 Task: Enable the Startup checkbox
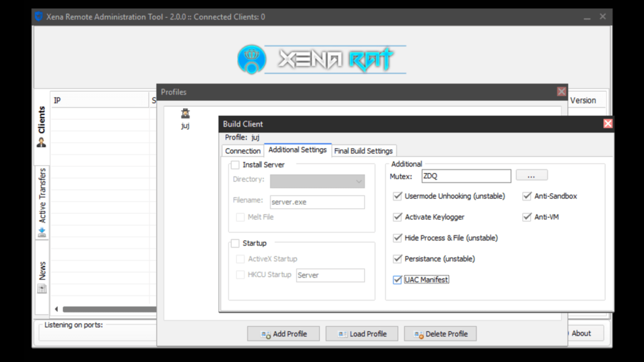click(x=235, y=243)
